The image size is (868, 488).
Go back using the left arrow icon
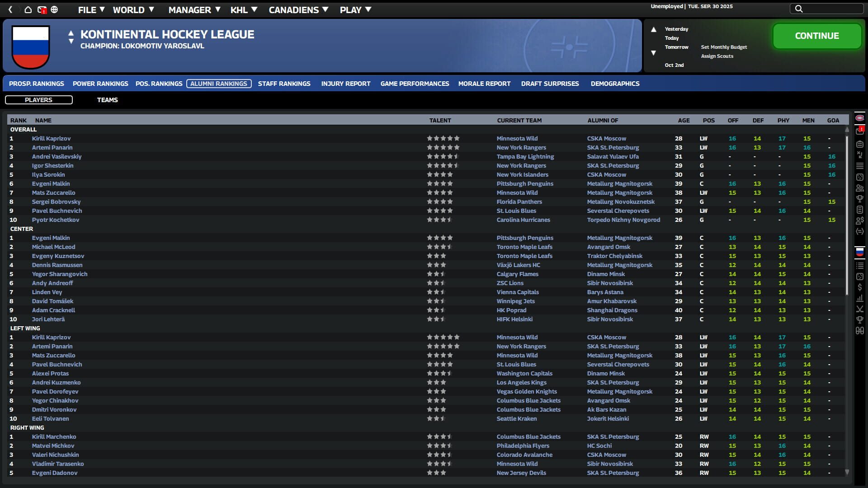click(10, 9)
